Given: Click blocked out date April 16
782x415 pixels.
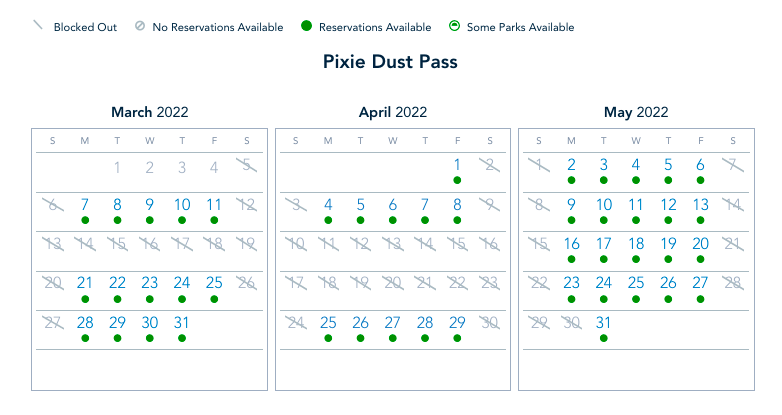Looking at the screenshot, I should 489,244.
